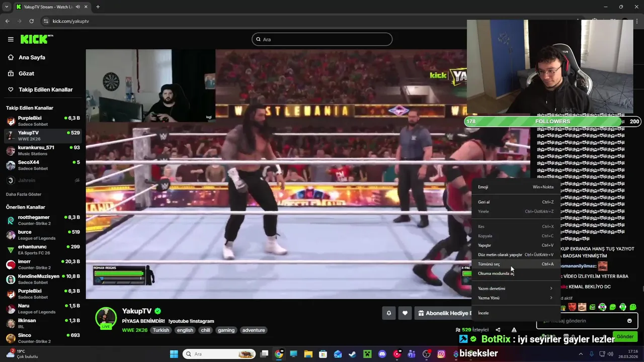
Task: Click the Abonelik Hediye gift button
Action: coord(444,313)
